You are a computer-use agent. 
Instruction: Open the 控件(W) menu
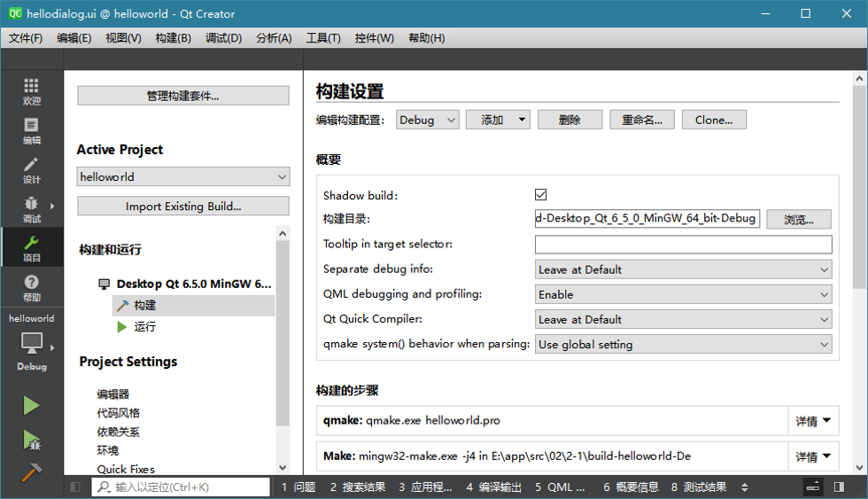point(374,37)
